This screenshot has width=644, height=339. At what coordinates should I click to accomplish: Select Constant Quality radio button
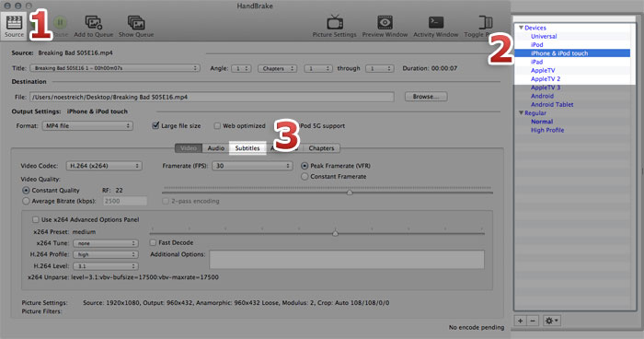pos(26,191)
